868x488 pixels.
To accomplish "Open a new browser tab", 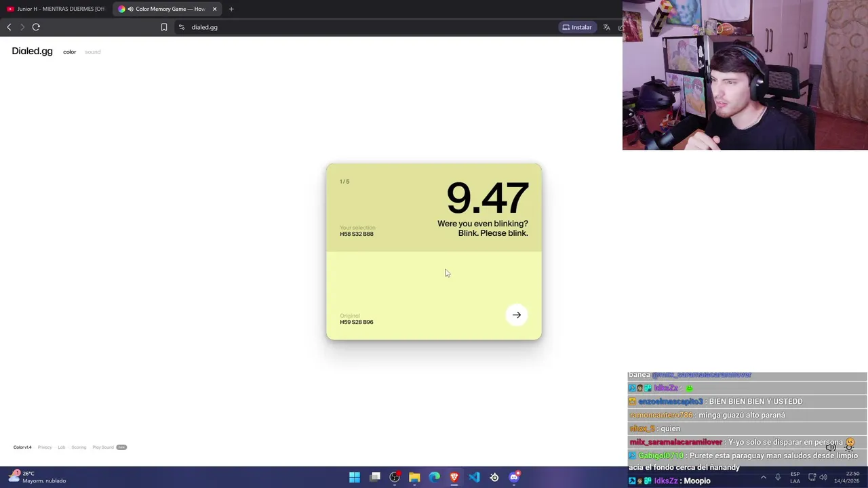I will (231, 9).
